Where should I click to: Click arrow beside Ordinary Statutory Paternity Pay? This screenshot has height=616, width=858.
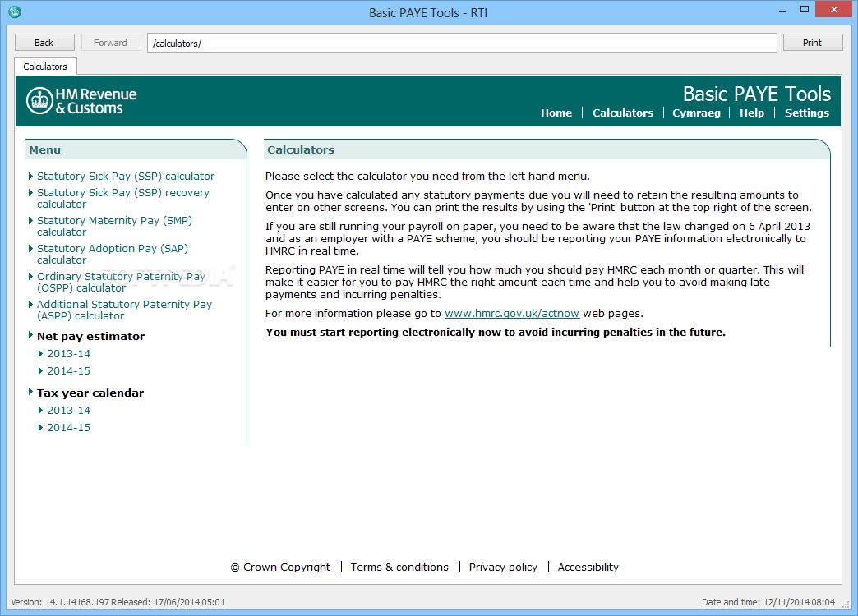pyautogui.click(x=30, y=276)
